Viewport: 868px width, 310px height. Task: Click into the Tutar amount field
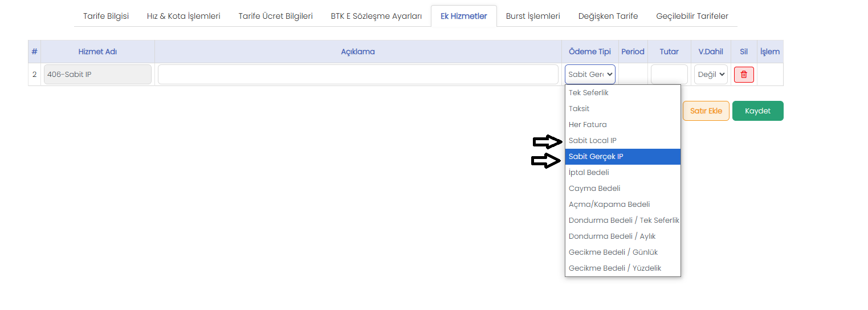(669, 75)
